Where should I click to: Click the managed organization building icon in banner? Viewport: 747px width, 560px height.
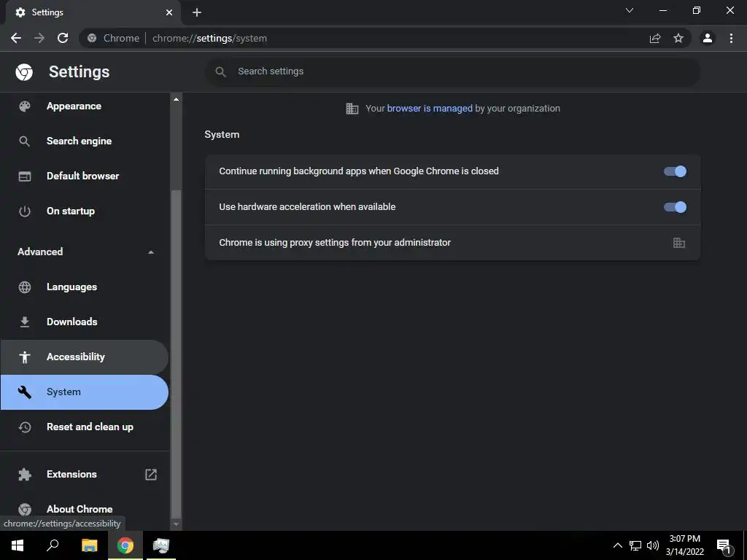pos(352,109)
